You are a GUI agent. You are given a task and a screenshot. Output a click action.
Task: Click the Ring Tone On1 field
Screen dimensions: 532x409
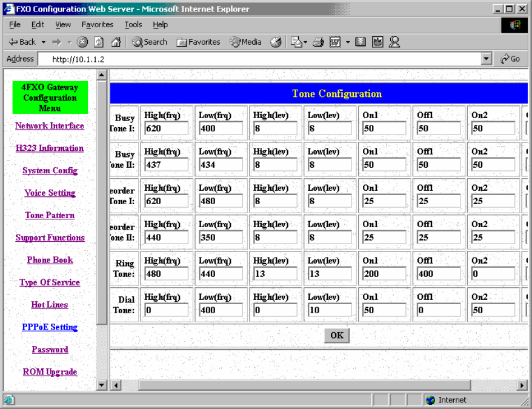pyautogui.click(x=384, y=274)
